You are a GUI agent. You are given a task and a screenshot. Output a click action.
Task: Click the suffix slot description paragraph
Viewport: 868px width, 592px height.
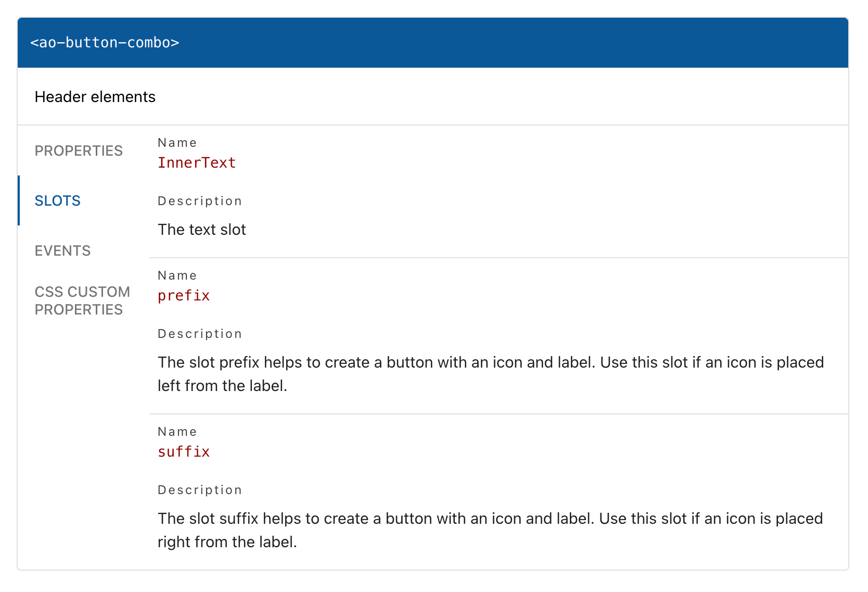click(x=490, y=530)
